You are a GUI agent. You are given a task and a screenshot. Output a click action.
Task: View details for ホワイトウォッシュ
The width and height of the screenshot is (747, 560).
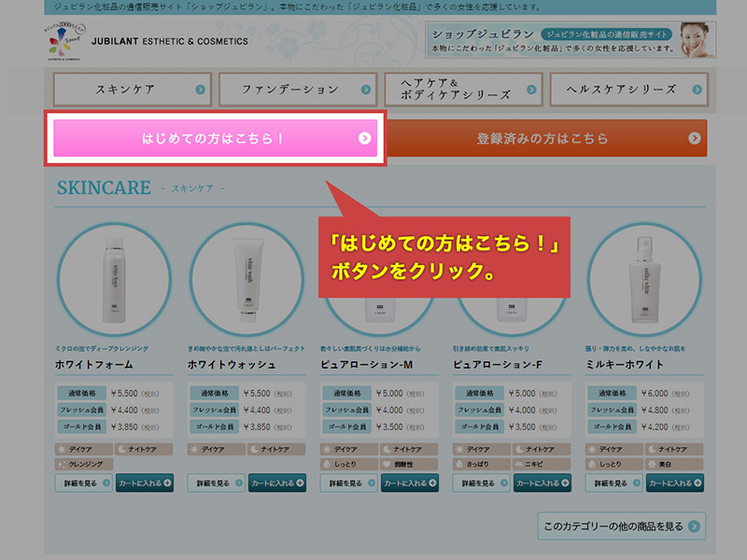(217, 483)
